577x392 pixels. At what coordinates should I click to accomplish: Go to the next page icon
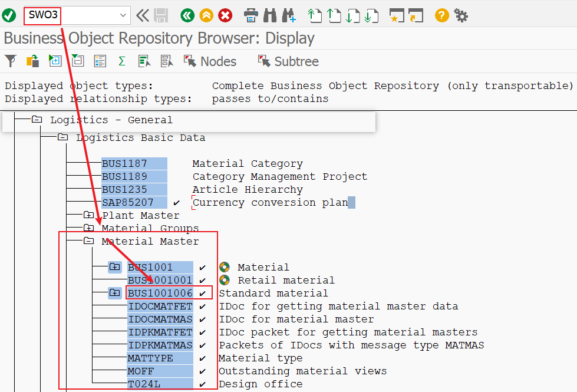pos(352,15)
